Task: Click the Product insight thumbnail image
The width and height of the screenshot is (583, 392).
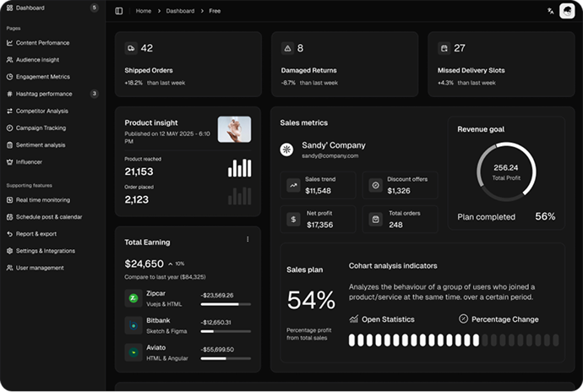Action: pyautogui.click(x=234, y=129)
